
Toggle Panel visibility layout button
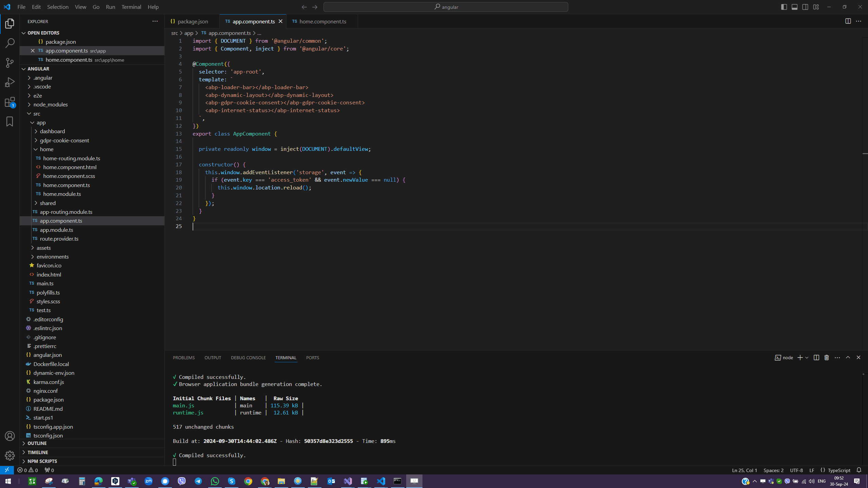click(x=794, y=7)
